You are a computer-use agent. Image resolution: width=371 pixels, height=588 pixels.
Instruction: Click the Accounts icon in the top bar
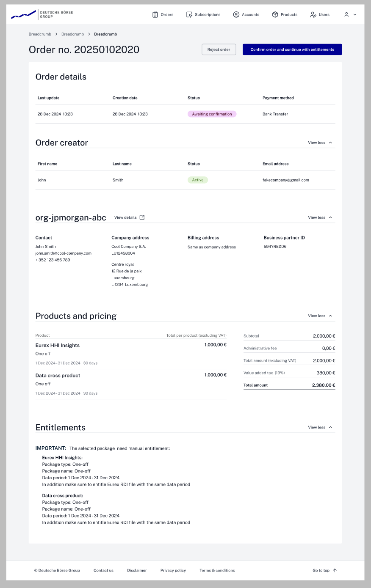click(x=236, y=14)
